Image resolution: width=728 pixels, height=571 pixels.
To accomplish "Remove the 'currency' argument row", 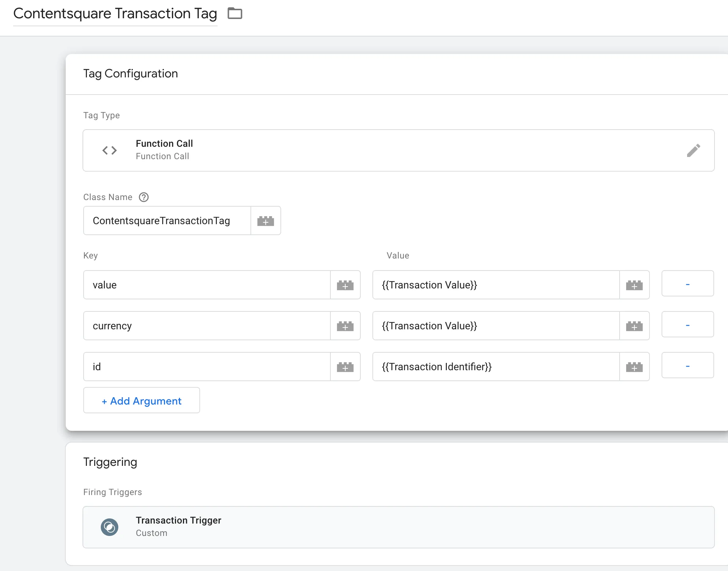I will click(x=687, y=325).
